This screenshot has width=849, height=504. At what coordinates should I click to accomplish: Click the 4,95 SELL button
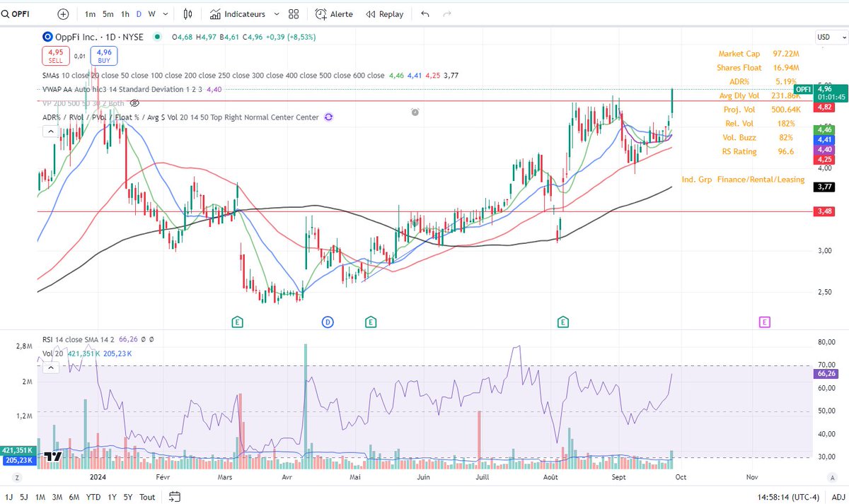(55, 56)
